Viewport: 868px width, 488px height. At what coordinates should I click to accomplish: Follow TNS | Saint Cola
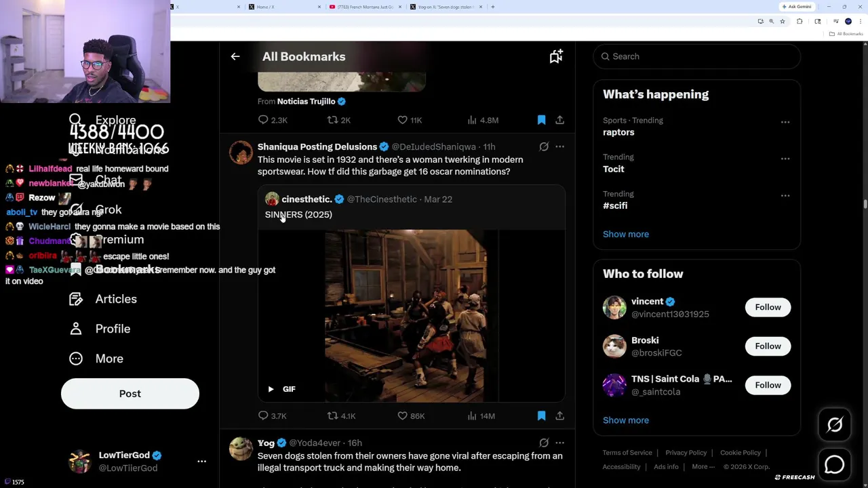768,385
